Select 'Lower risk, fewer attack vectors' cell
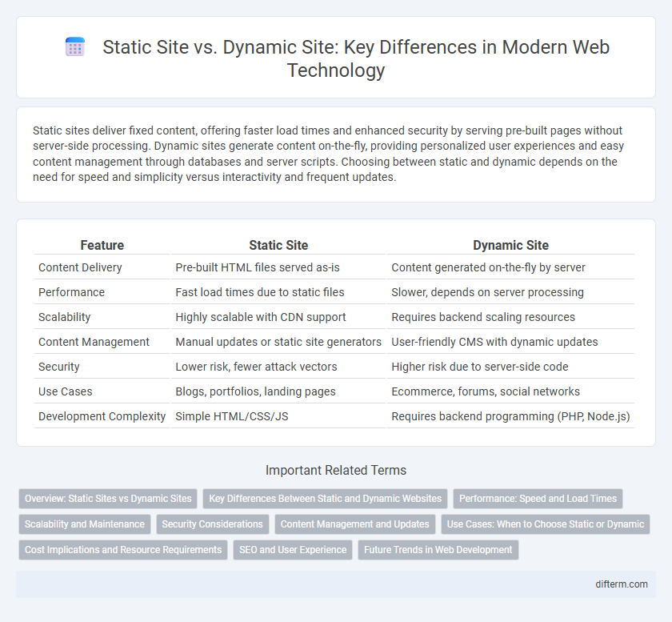The image size is (672, 622). (x=278, y=367)
